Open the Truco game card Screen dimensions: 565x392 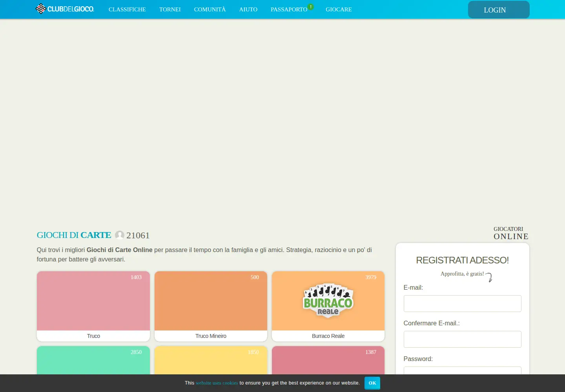tap(93, 306)
